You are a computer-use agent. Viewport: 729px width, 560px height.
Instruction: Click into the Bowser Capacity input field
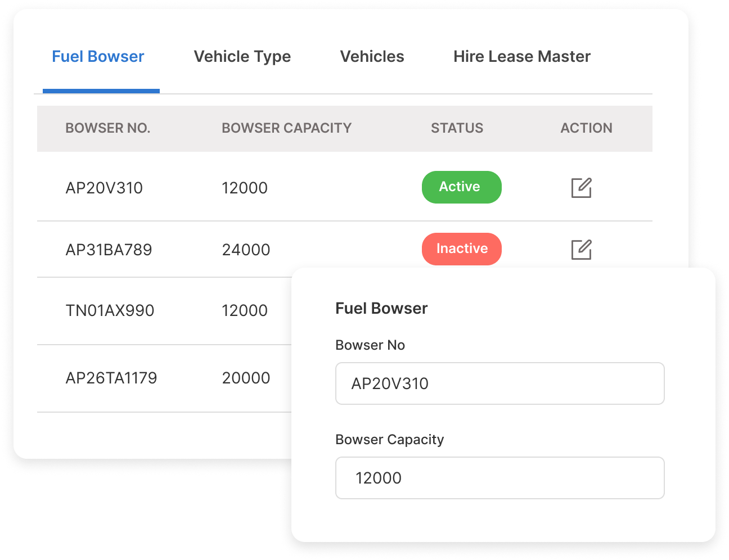point(499,478)
